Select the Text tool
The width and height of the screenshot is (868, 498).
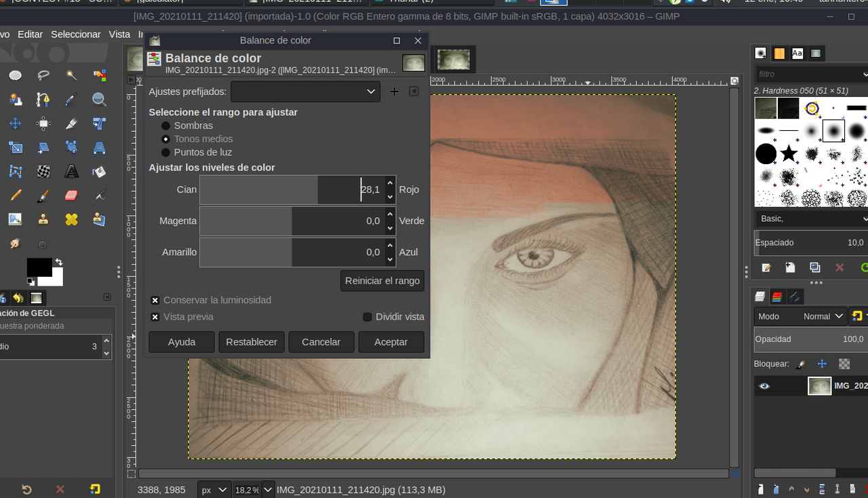coord(71,171)
